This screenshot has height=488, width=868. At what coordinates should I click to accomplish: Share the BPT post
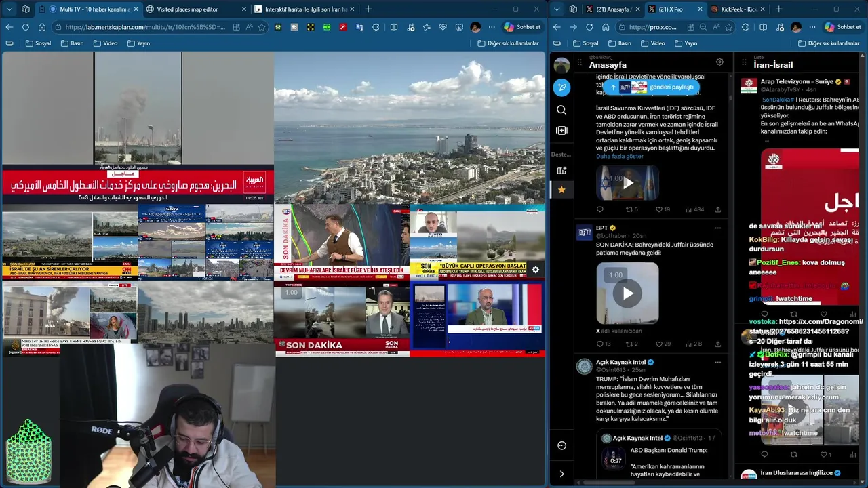coord(717,344)
